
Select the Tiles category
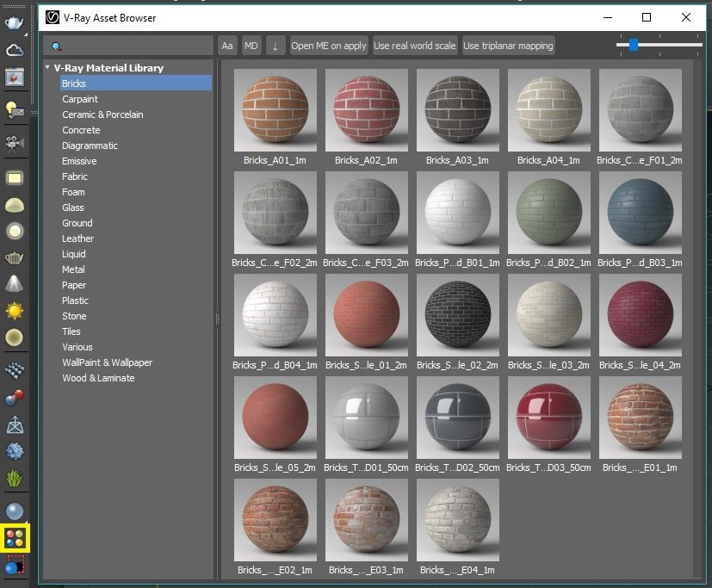tap(71, 331)
